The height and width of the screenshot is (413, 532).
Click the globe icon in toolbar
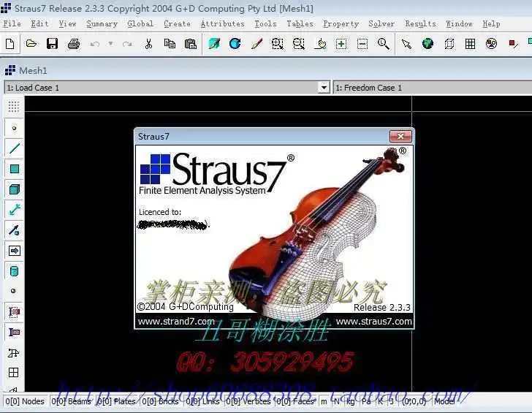point(427,44)
